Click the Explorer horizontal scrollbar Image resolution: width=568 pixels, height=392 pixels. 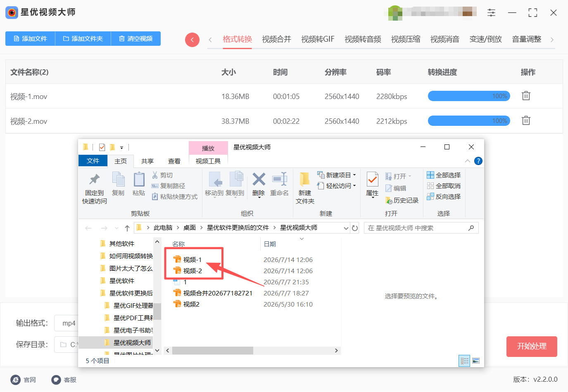coord(212,350)
